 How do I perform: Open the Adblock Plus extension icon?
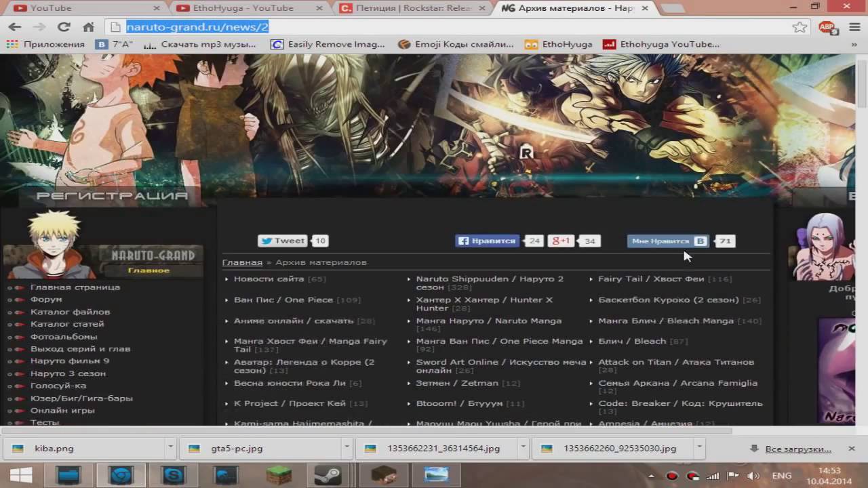coord(827,27)
